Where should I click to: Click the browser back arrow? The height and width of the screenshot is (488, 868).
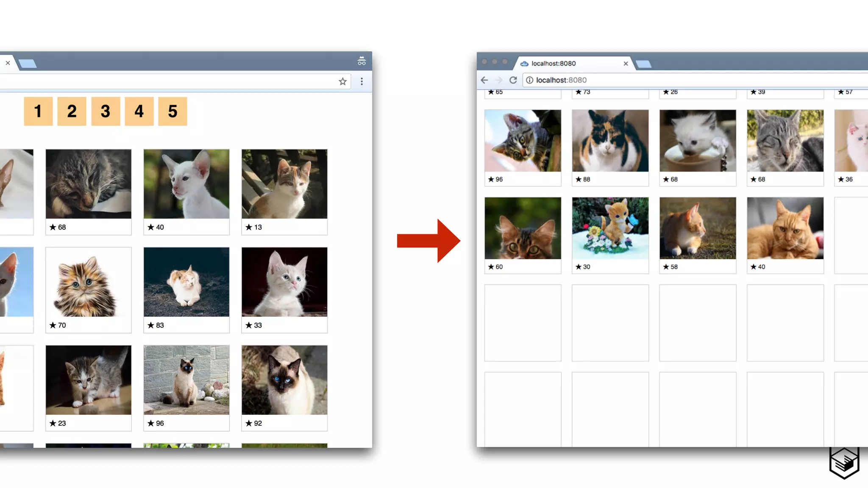coord(484,80)
